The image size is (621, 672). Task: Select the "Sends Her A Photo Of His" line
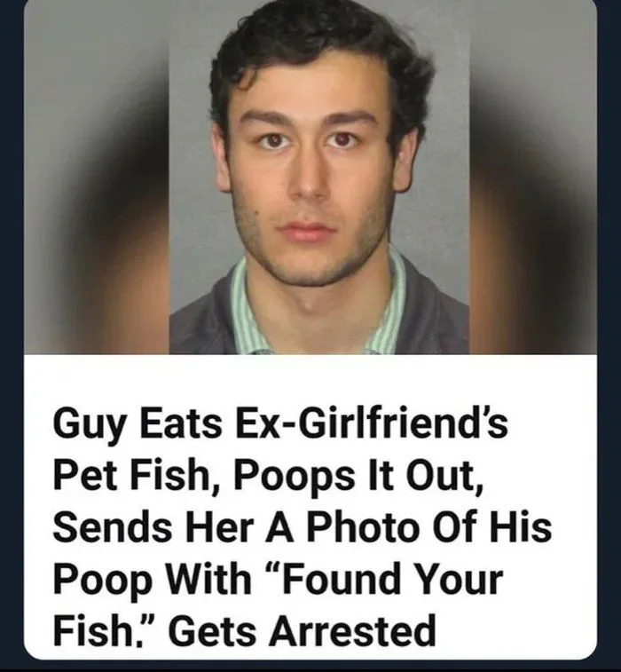[303, 527]
